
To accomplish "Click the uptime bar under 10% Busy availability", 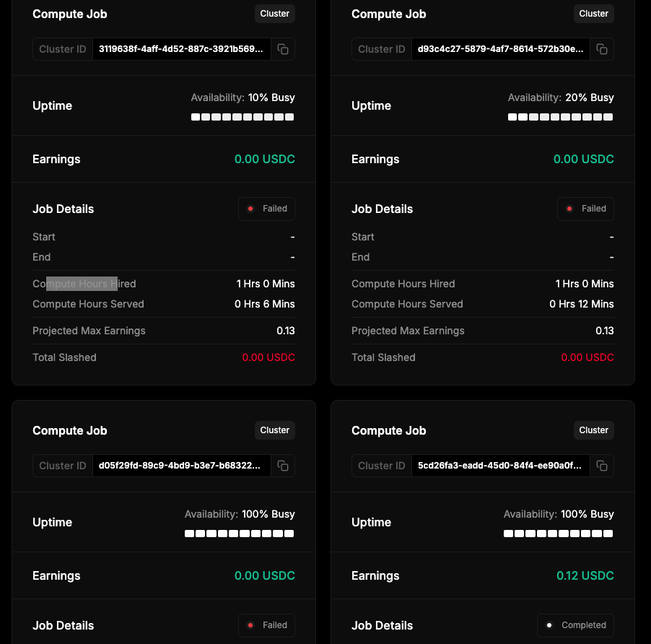I will click(x=243, y=117).
